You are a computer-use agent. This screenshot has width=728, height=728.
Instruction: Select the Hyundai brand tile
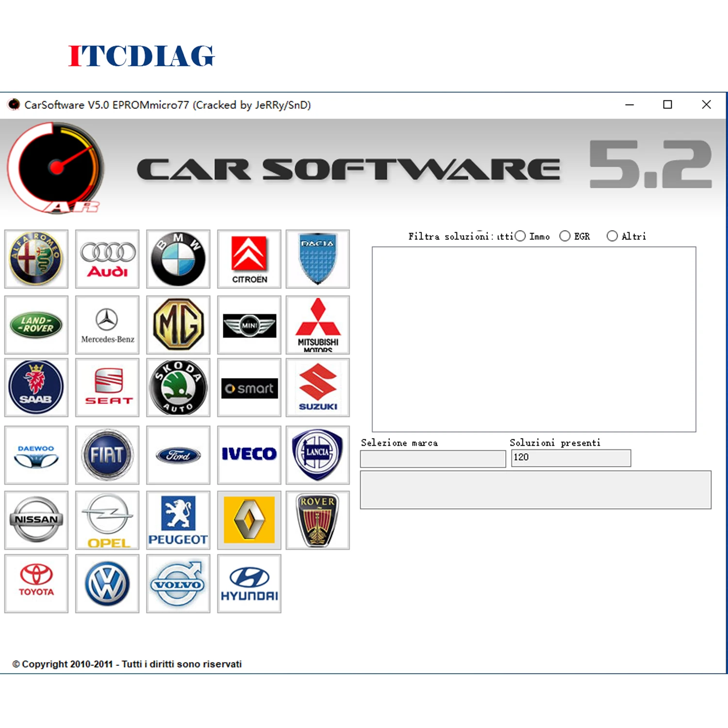click(x=249, y=583)
